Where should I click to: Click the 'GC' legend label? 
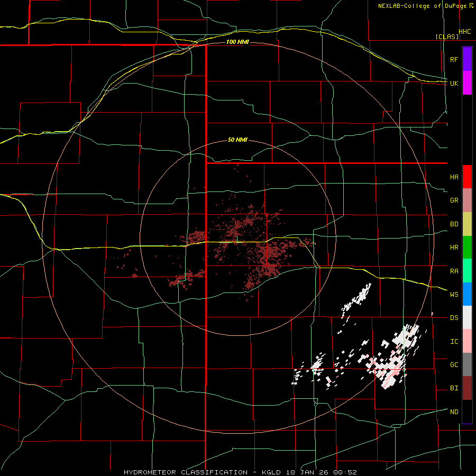[454, 365]
